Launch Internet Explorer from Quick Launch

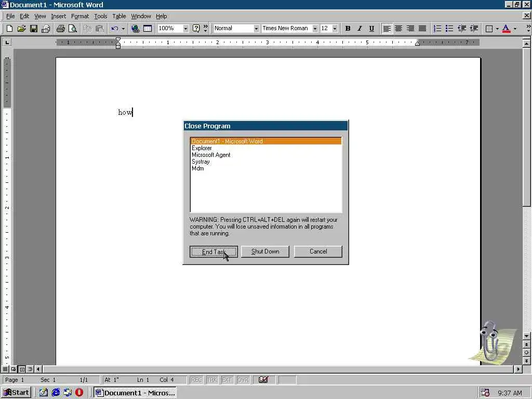56,393
